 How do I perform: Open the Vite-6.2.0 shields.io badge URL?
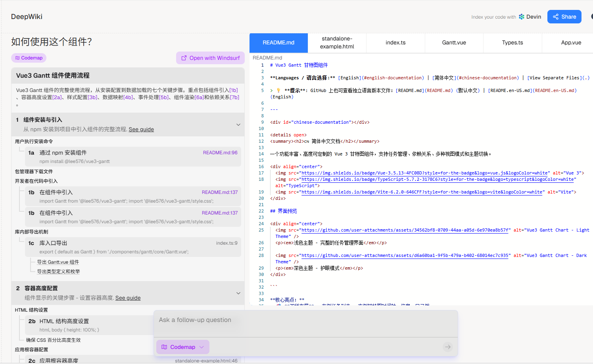pos(422,192)
